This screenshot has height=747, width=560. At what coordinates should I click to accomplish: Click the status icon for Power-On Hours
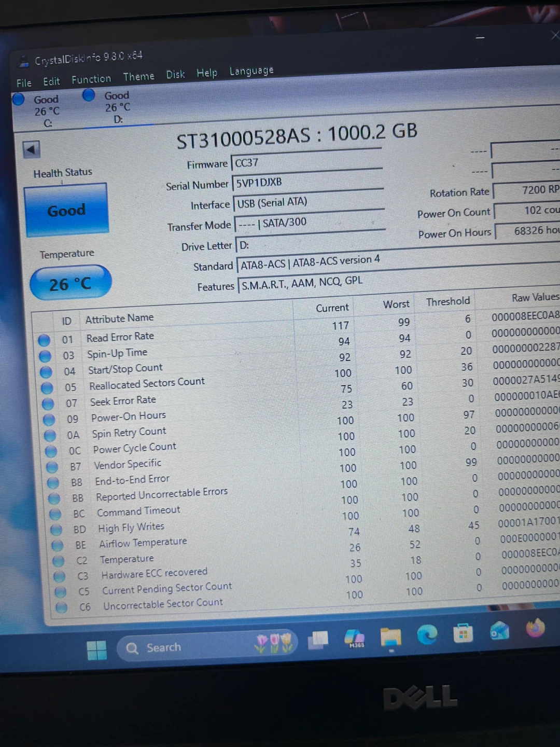[49, 420]
